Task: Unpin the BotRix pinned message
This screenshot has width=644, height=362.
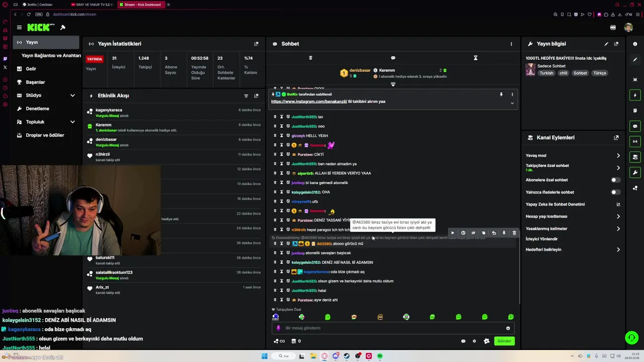Action: (501, 95)
